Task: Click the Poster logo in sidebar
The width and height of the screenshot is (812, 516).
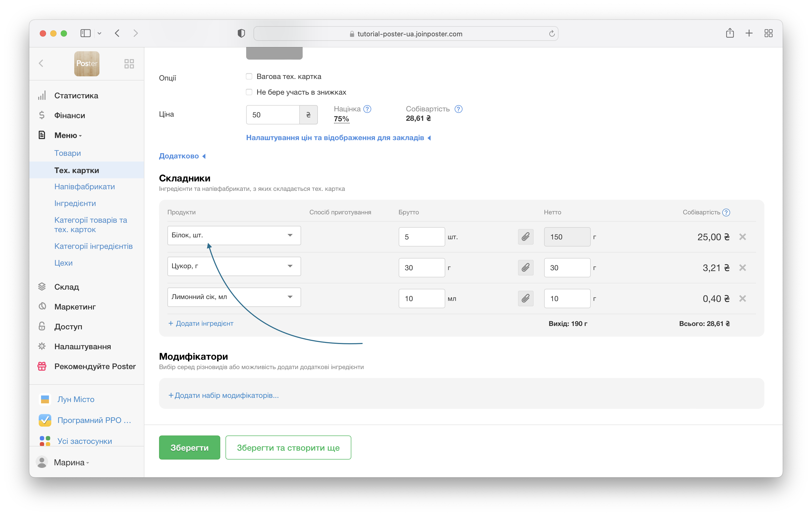Action: (87, 64)
